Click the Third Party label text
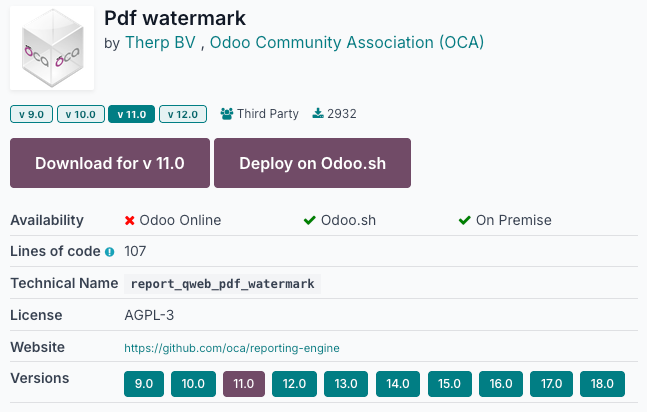 click(x=268, y=114)
